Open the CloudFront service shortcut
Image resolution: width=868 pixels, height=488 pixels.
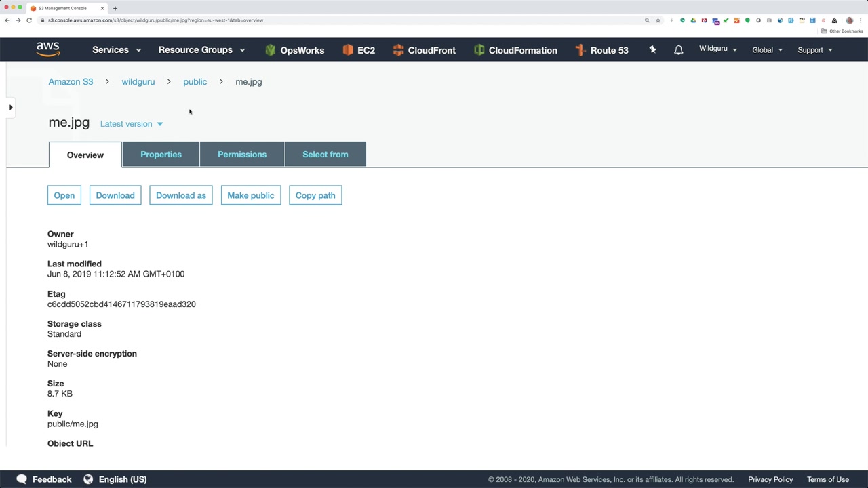(x=424, y=50)
